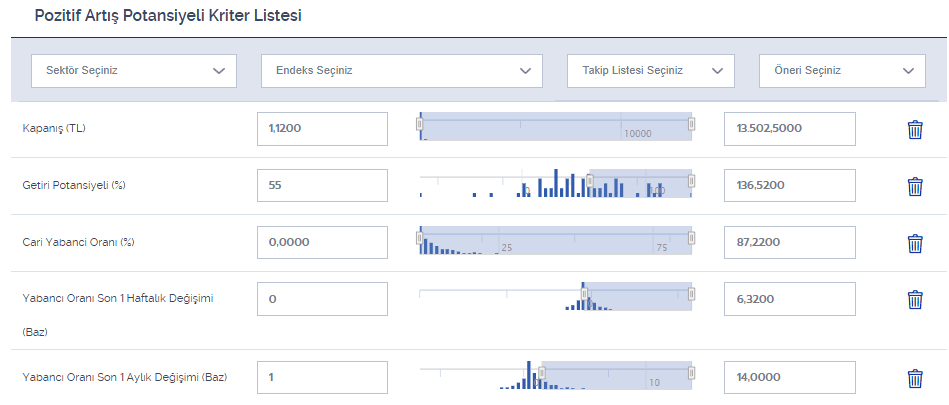Click the Kapanış minimum value field 1,1200
This screenshot has height=405, width=949.
[322, 129]
